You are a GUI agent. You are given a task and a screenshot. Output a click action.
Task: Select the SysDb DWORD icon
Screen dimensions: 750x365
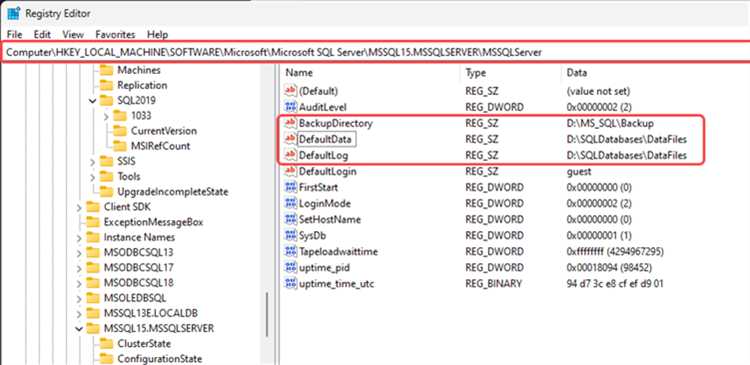290,235
